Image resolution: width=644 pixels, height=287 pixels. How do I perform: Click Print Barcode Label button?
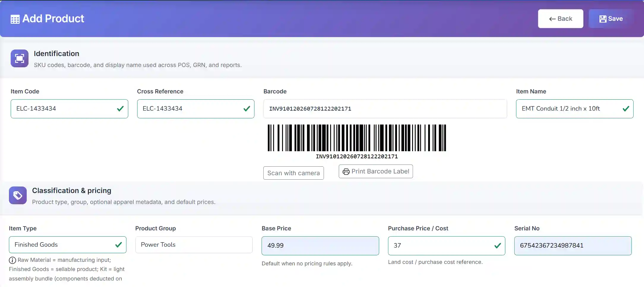click(376, 171)
